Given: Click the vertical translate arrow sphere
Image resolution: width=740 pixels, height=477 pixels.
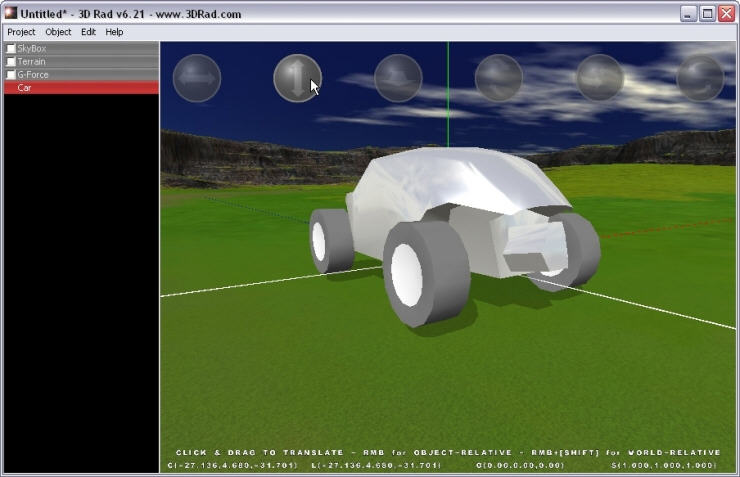Looking at the screenshot, I should pyautogui.click(x=297, y=78).
